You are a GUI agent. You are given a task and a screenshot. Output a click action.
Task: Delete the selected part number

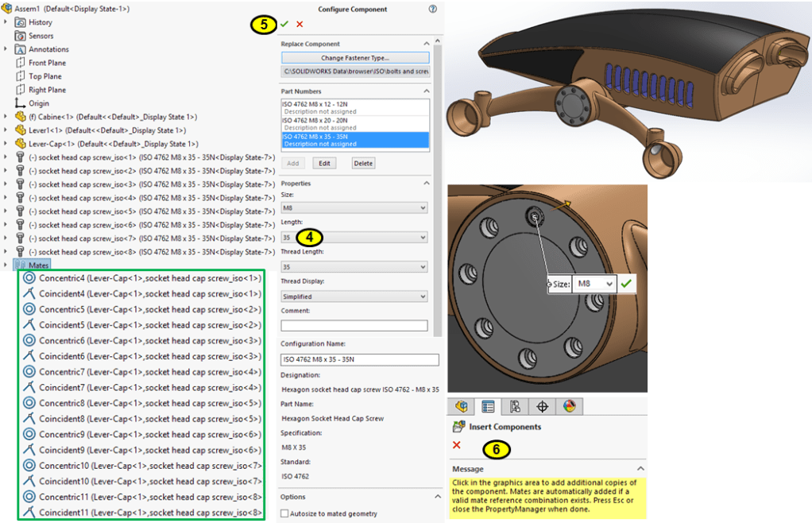coord(362,163)
